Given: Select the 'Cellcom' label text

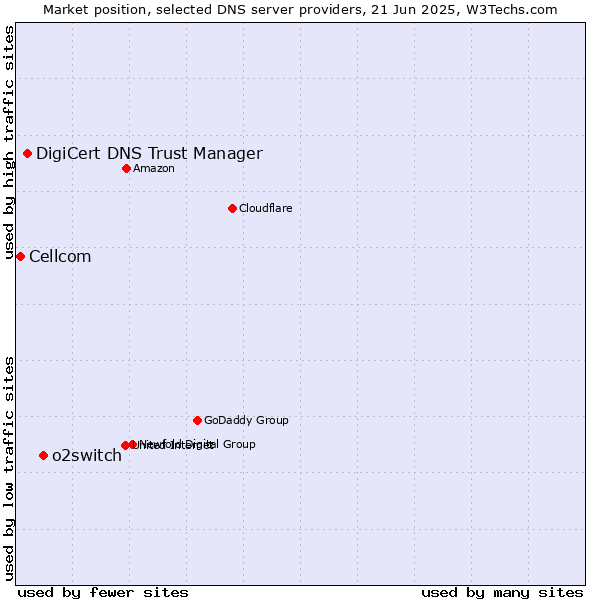Looking at the screenshot, I should coord(60,256).
